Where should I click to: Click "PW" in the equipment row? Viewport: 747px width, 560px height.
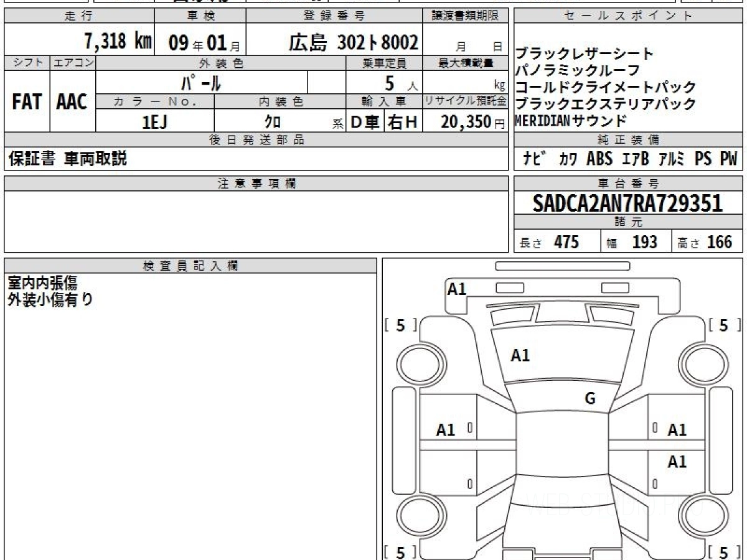(728, 159)
